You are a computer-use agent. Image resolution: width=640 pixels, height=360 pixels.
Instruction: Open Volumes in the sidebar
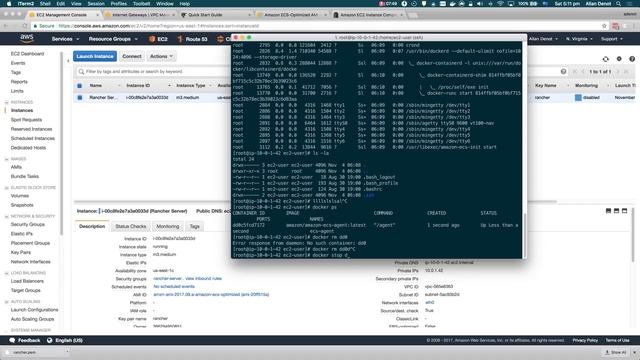[20, 196]
